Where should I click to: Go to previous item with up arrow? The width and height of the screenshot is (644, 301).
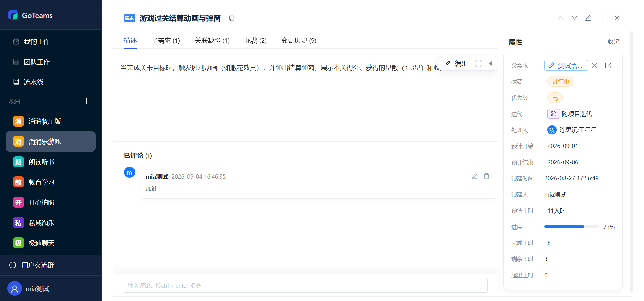(x=560, y=18)
